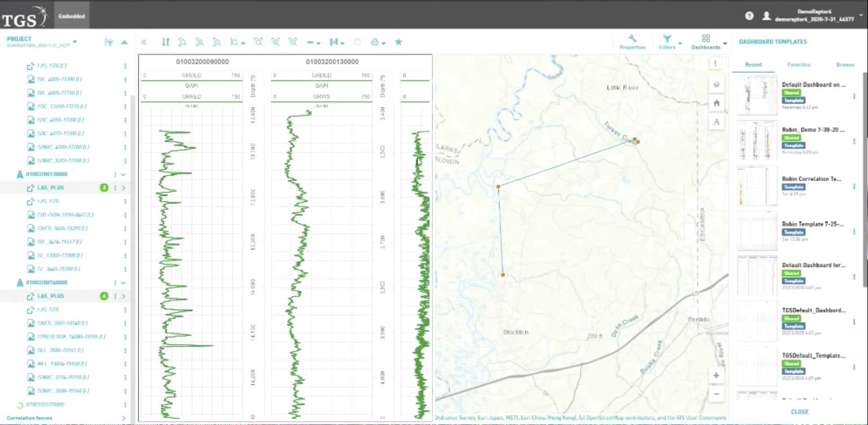Expand the Correlation fences section
This screenshot has width=868, height=425.
pos(123,418)
